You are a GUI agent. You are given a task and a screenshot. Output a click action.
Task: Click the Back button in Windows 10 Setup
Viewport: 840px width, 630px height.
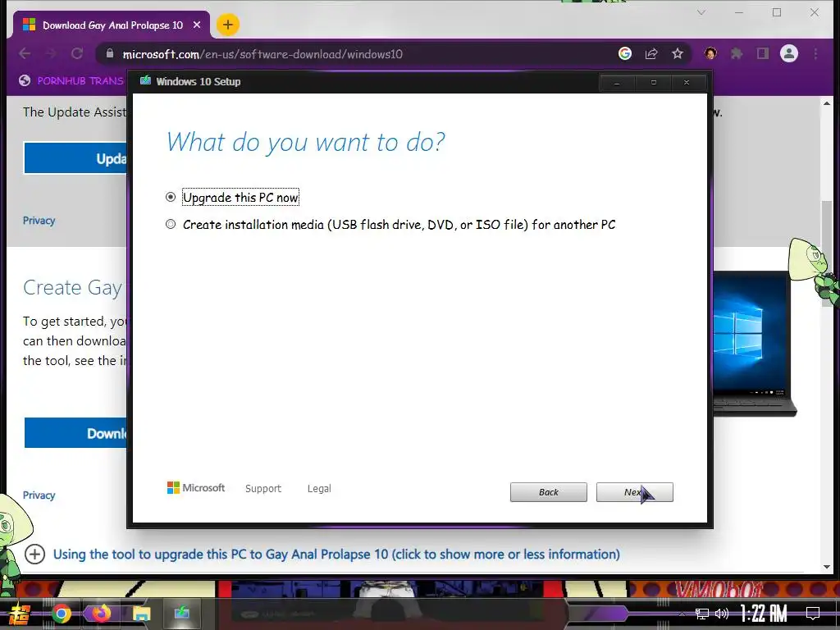point(549,492)
